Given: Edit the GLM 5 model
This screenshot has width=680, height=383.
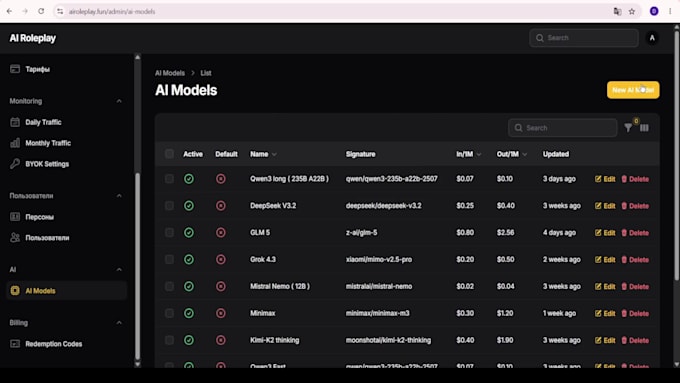Looking at the screenshot, I should click(x=605, y=233).
